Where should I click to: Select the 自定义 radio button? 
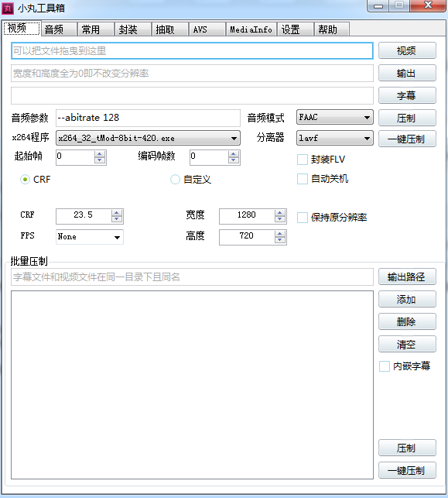coord(175,180)
